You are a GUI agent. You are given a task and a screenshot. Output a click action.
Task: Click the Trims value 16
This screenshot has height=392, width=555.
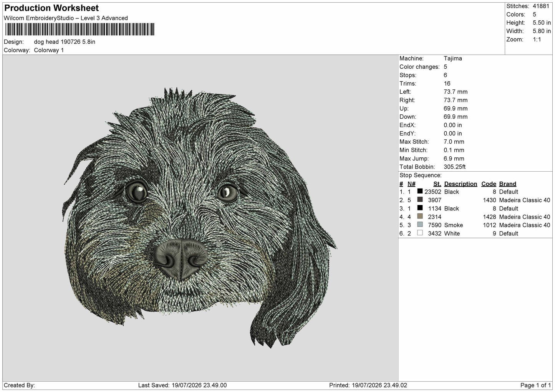447,83
